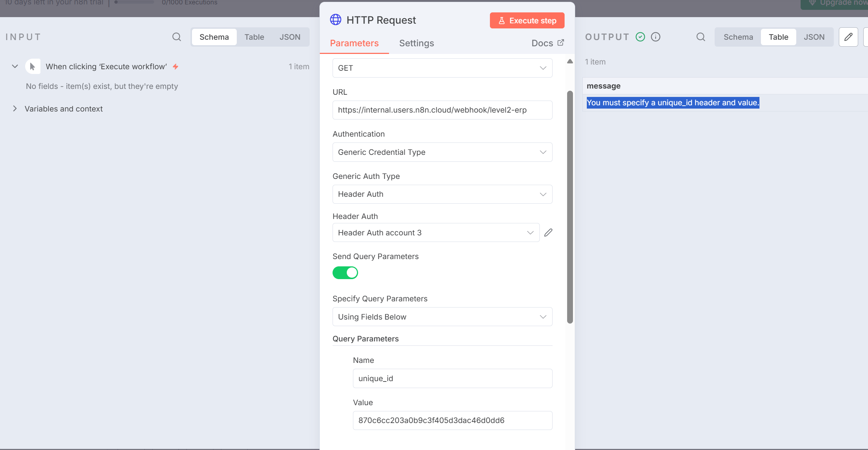Open the GET request method dropdown
This screenshot has height=450, width=868.
[442, 68]
